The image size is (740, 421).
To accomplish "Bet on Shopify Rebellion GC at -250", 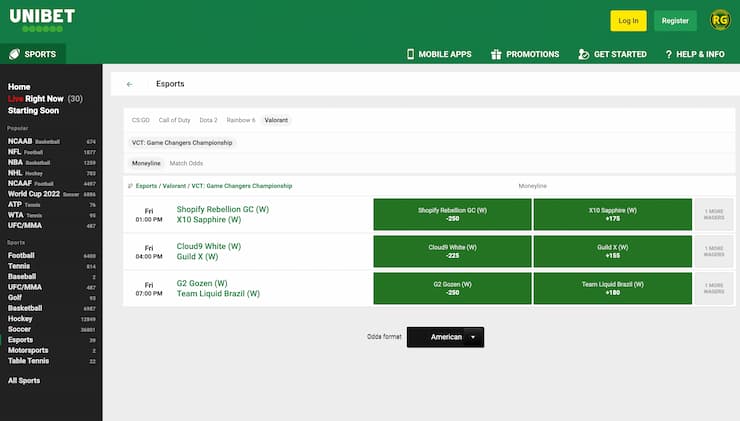I will pyautogui.click(x=452, y=214).
